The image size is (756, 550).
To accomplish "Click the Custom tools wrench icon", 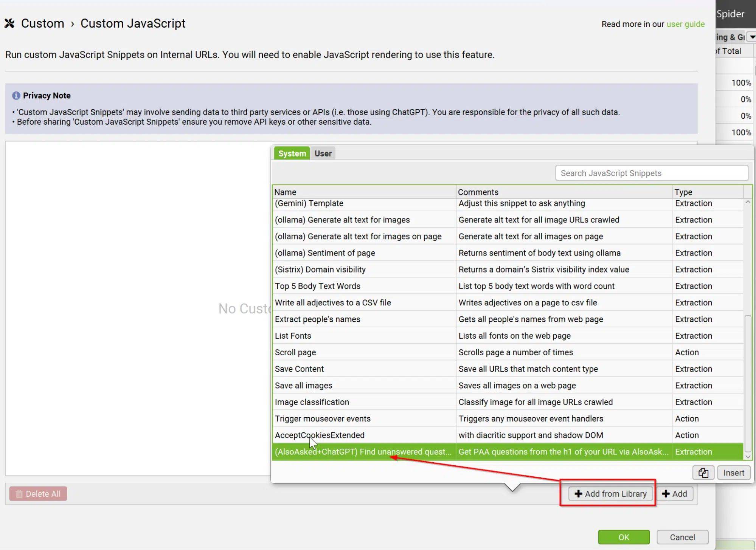I will pyautogui.click(x=9, y=23).
